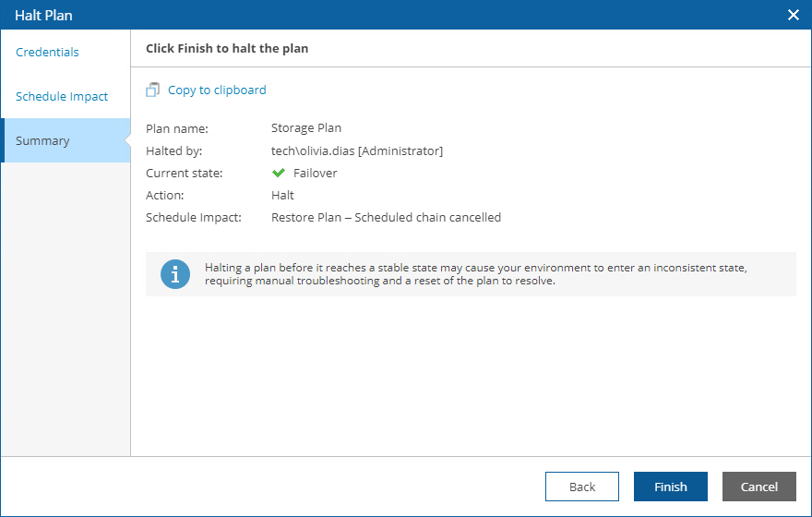
Task: Go to the Schedule Impact step
Action: pos(62,97)
